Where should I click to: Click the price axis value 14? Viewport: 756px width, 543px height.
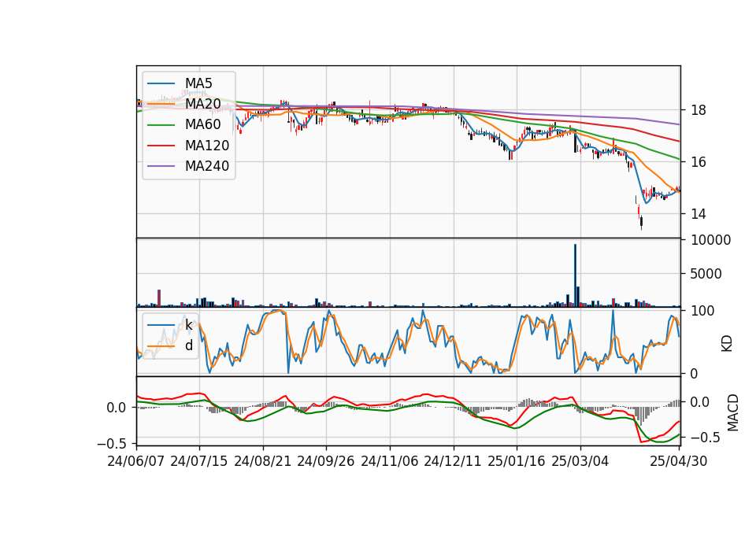coord(699,214)
